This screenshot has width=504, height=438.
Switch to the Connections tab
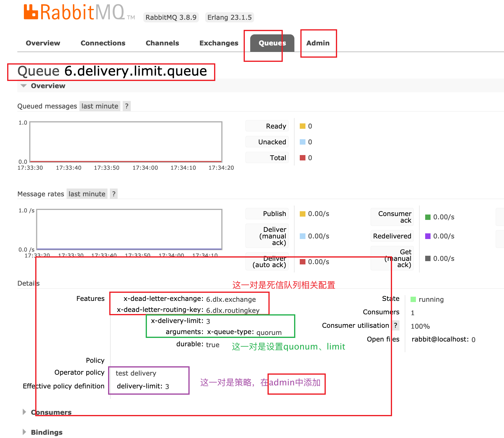pyautogui.click(x=103, y=43)
